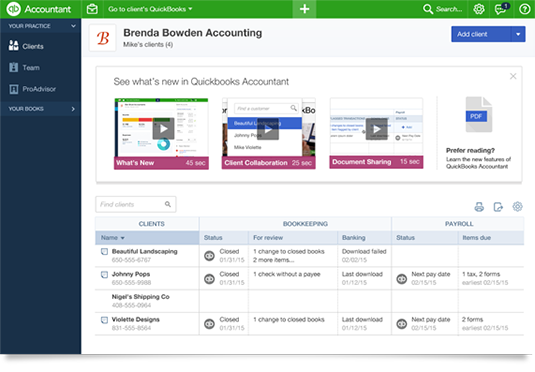Play the Document Sharing video
This screenshot has width=535, height=372.
click(x=377, y=129)
